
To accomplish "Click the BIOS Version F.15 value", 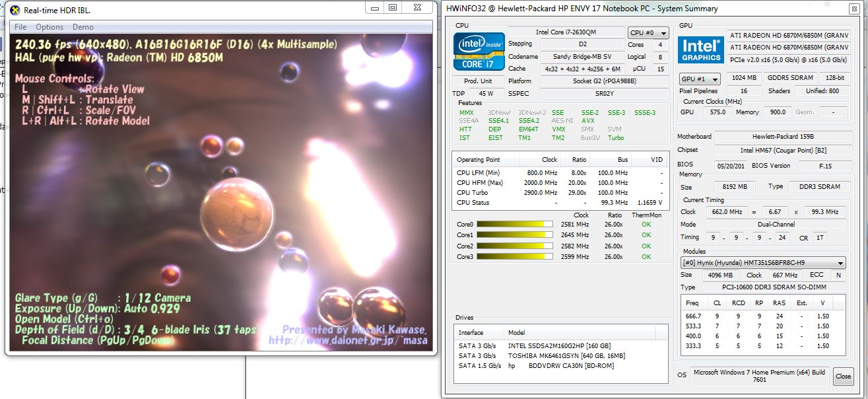I will pos(824,166).
